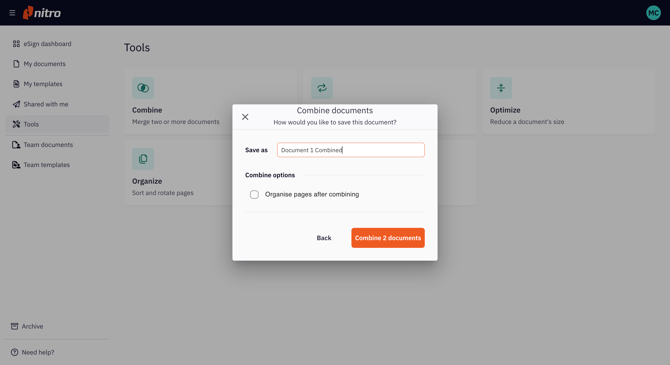Viewport: 670px width, 365px height.
Task: Click the Need help question-mark icon
Action: pos(15,352)
